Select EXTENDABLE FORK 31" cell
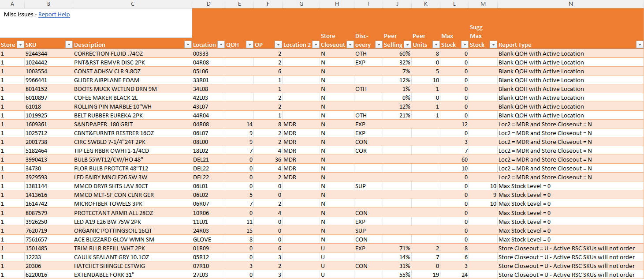This screenshot has height=279, width=644. [132, 275]
